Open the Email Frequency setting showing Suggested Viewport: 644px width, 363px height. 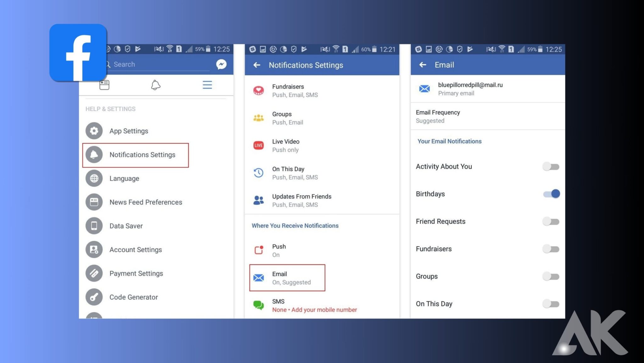point(438,116)
